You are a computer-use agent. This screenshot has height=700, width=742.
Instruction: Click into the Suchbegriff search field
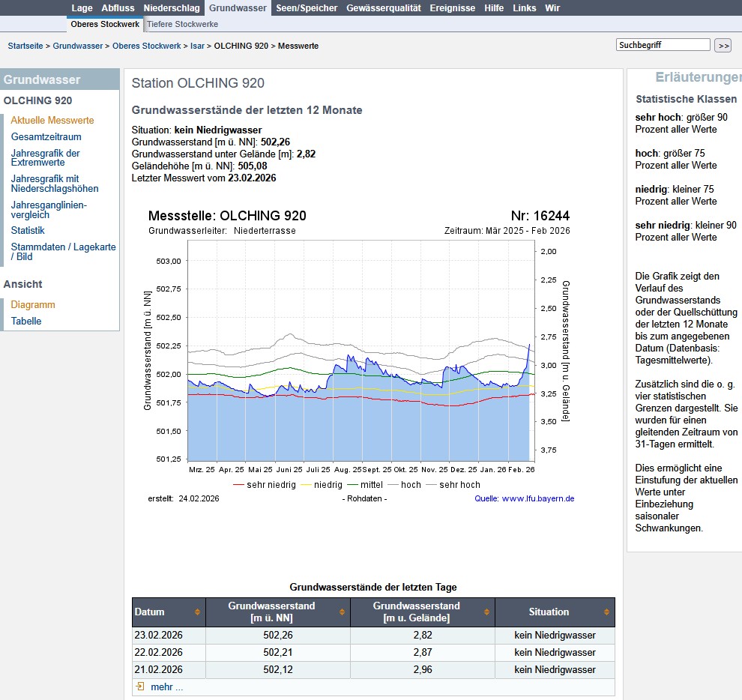pos(663,45)
